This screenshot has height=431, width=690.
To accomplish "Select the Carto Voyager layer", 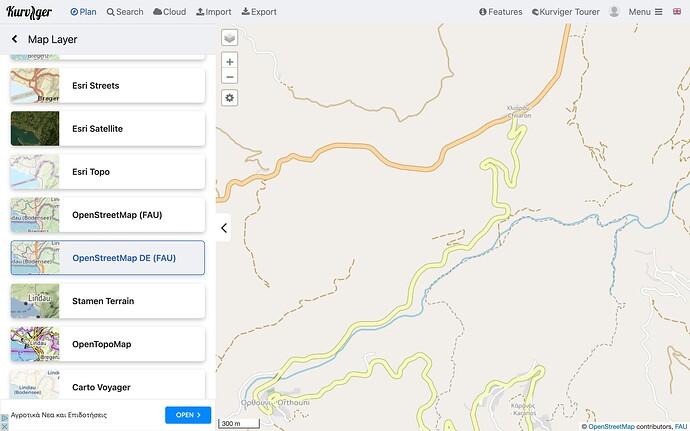I will coord(108,385).
